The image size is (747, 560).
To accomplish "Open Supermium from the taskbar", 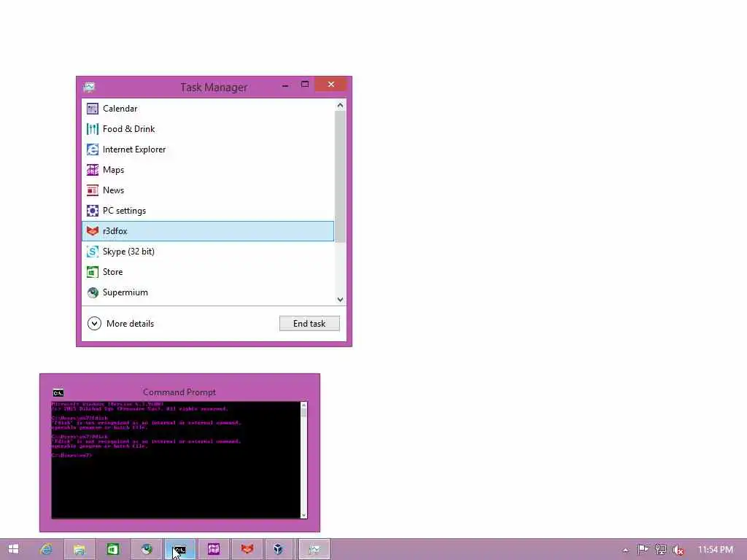I will pyautogui.click(x=147, y=550).
